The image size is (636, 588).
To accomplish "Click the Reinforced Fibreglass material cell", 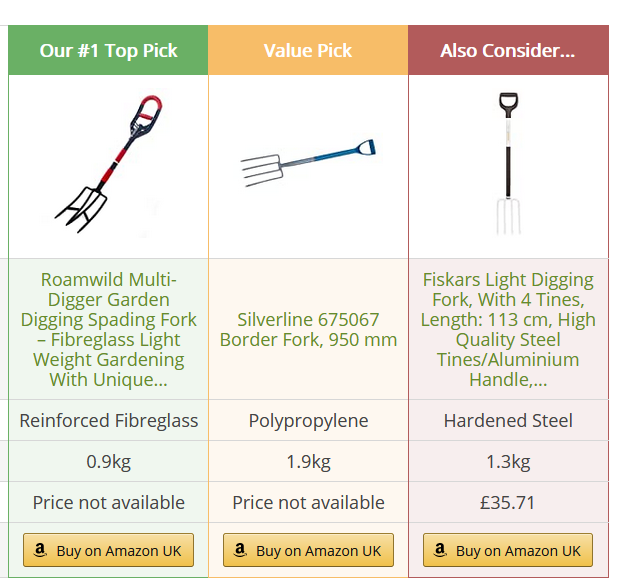I will pos(108,420).
